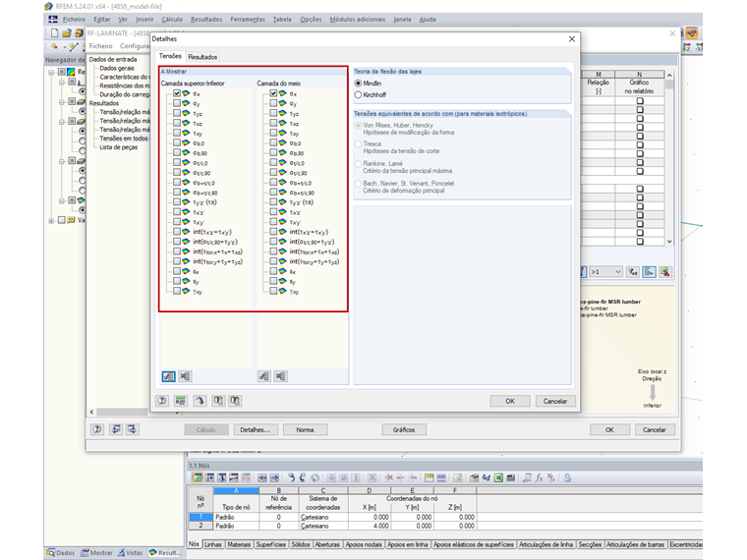This screenshot has width=747, height=560.
Task: Uncheck σx in Camada do meio
Action: (x=273, y=93)
